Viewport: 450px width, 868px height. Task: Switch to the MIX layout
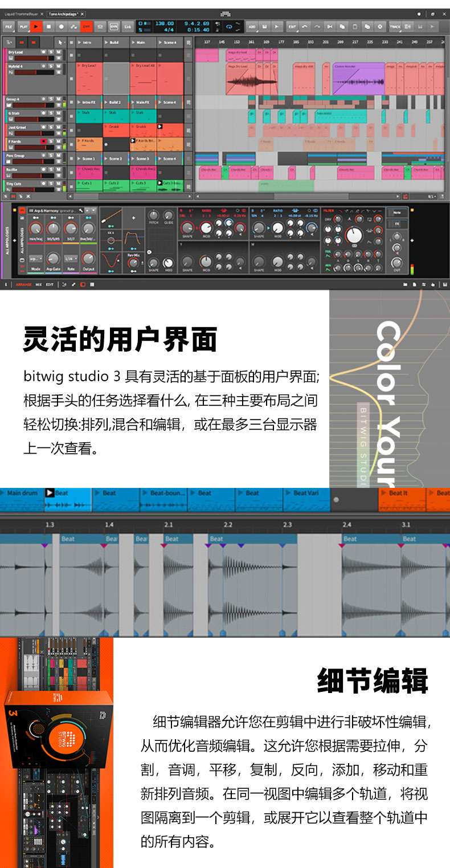click(38, 283)
